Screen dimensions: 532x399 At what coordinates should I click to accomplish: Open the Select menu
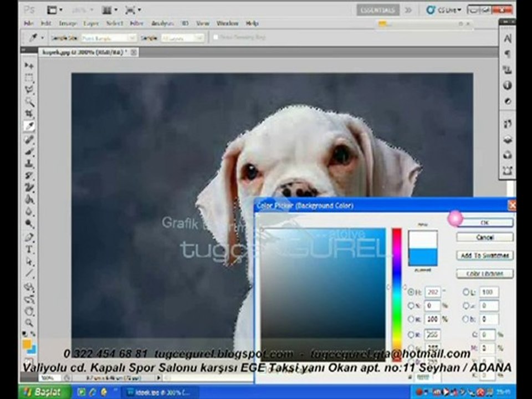point(114,23)
